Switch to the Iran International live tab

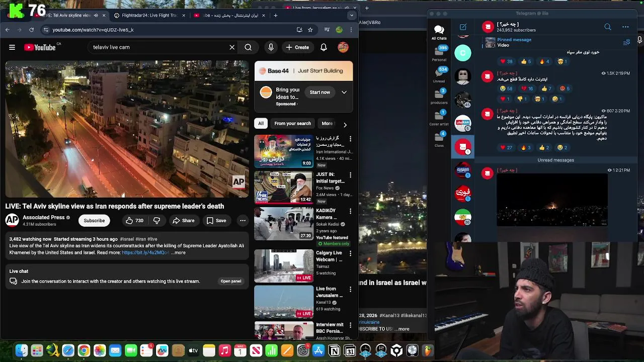[x=230, y=16]
